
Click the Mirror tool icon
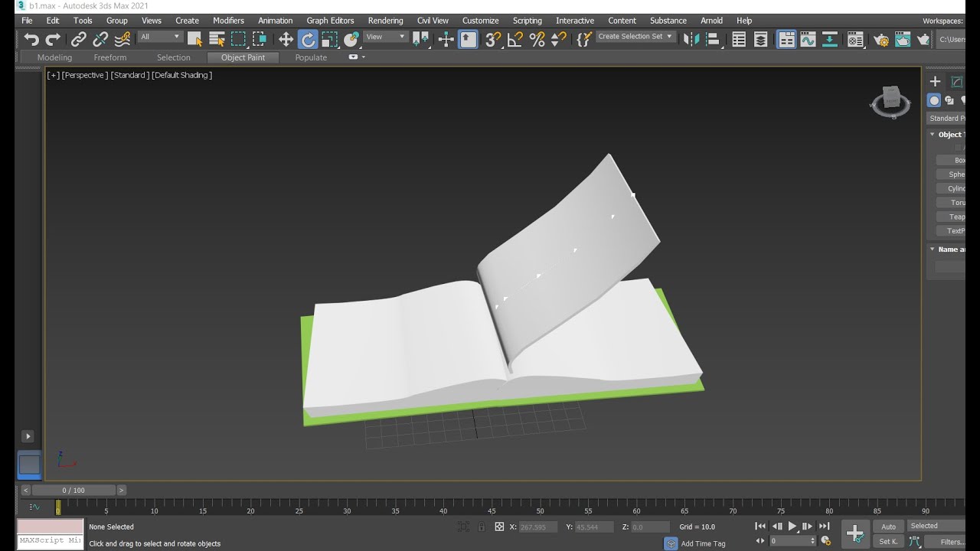tap(691, 39)
